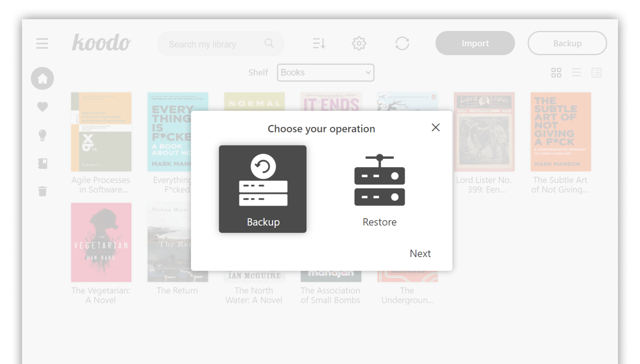Viewport: 640px width, 364px height.
Task: Click 'The Association of Small Bombs' title
Action: 330,295
